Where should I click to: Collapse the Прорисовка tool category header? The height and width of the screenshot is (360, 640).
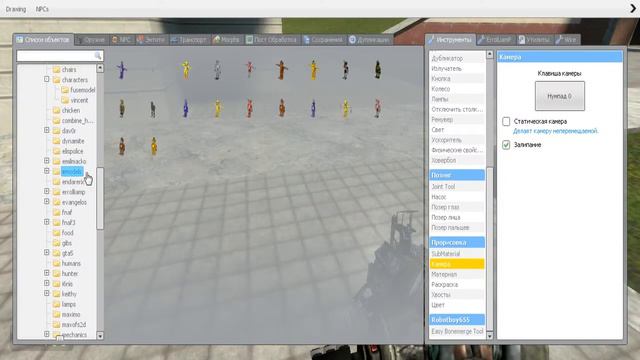pos(457,242)
